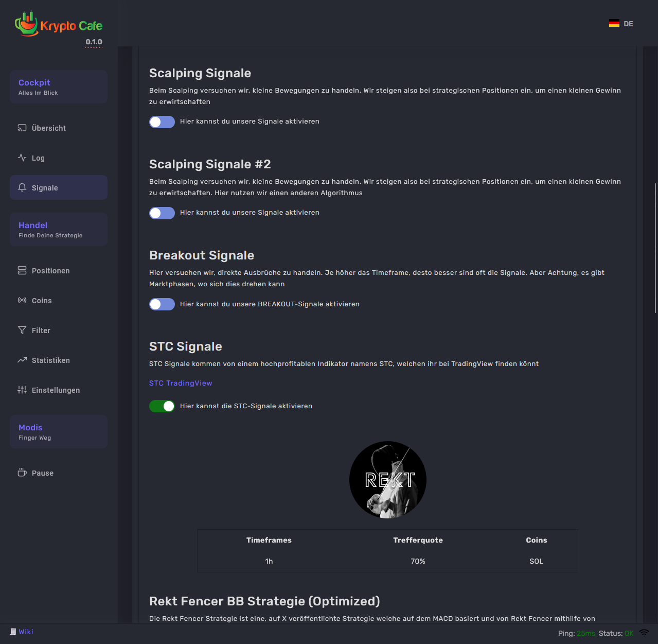This screenshot has width=658, height=644.
Task: Click the Signale bell icon
Action: click(x=22, y=187)
